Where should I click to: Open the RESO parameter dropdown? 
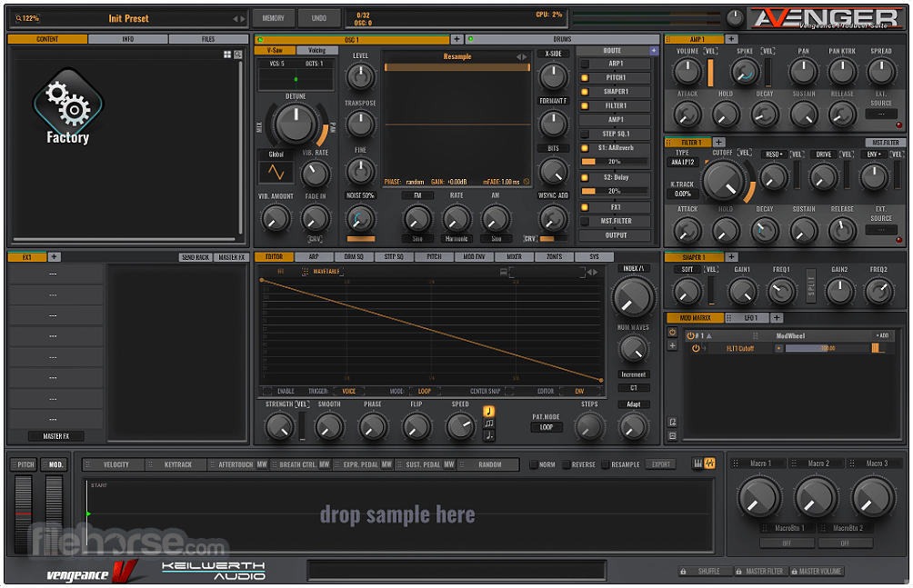point(775,154)
